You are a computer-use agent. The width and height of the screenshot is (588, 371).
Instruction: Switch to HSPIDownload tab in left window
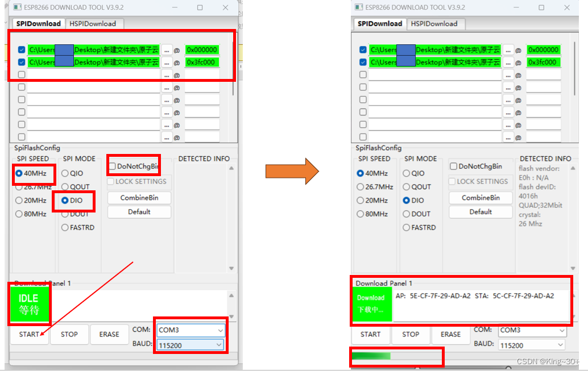93,24
